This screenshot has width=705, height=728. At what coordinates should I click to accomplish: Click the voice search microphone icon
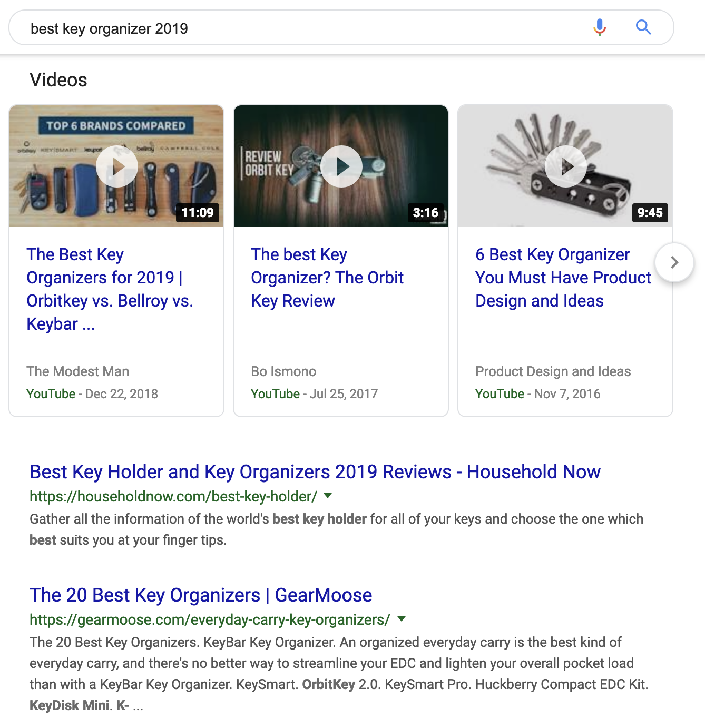[x=600, y=27]
